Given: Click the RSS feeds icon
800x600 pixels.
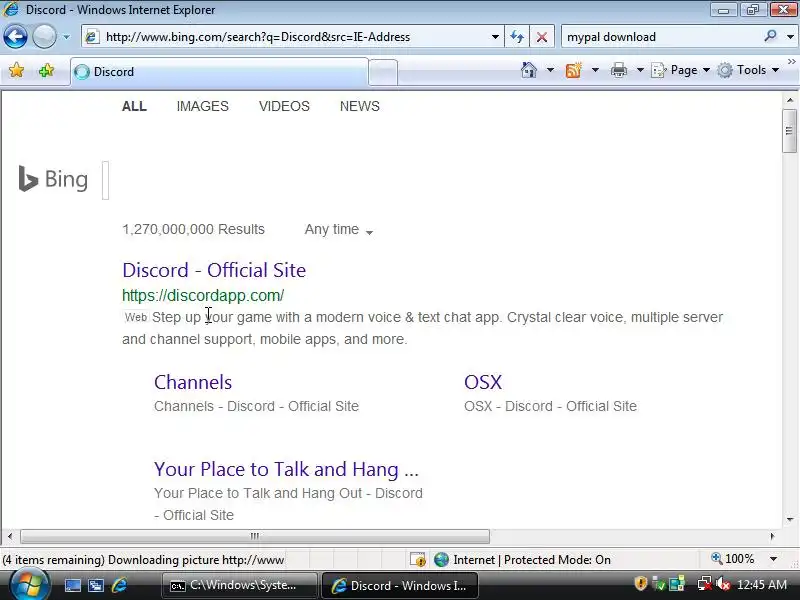Looking at the screenshot, I should [573, 70].
